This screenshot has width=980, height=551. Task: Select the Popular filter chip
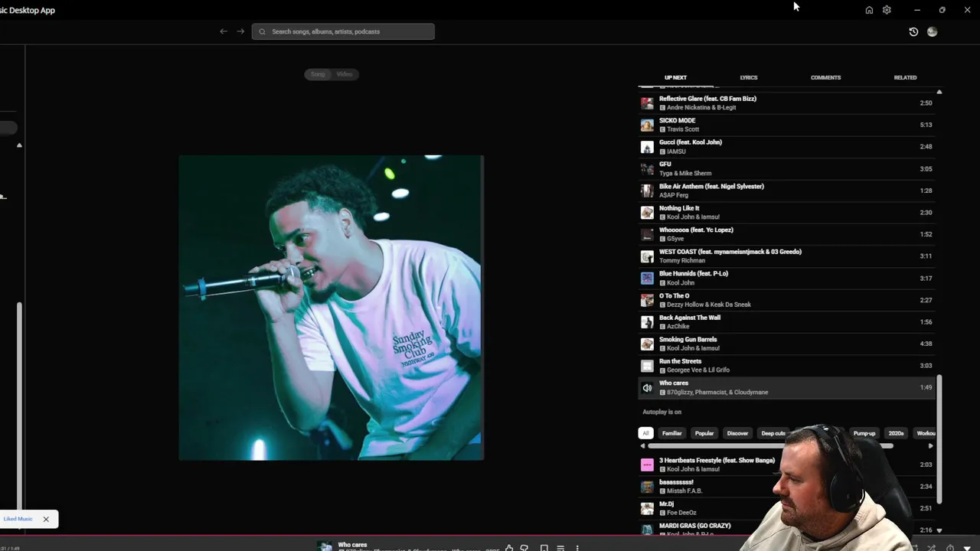tap(704, 433)
